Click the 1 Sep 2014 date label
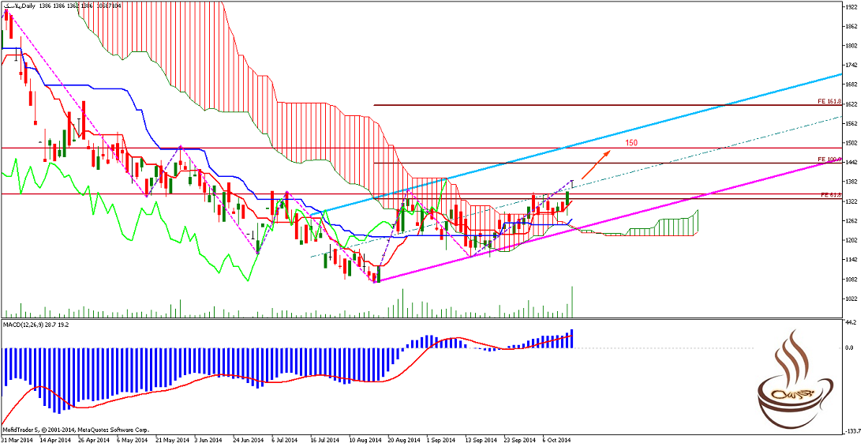 click(440, 439)
